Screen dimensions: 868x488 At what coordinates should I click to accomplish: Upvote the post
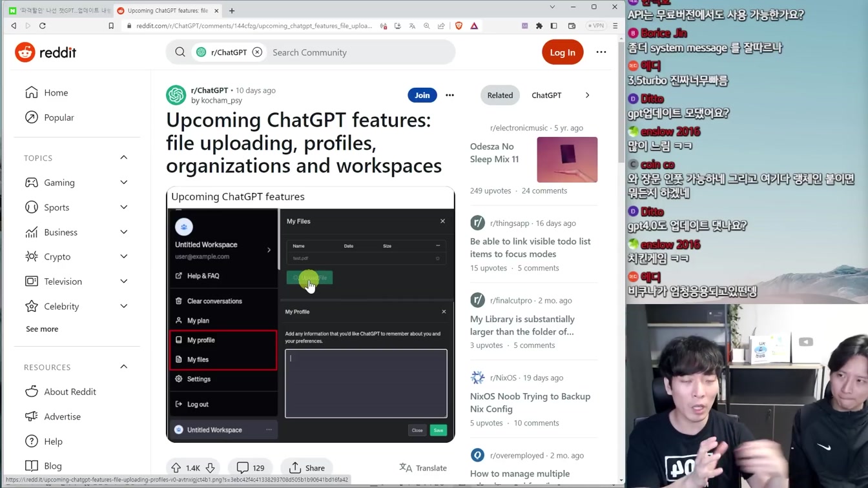tap(176, 468)
